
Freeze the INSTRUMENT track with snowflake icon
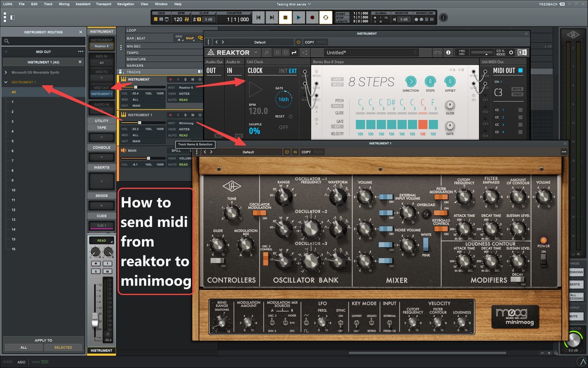pos(199,79)
